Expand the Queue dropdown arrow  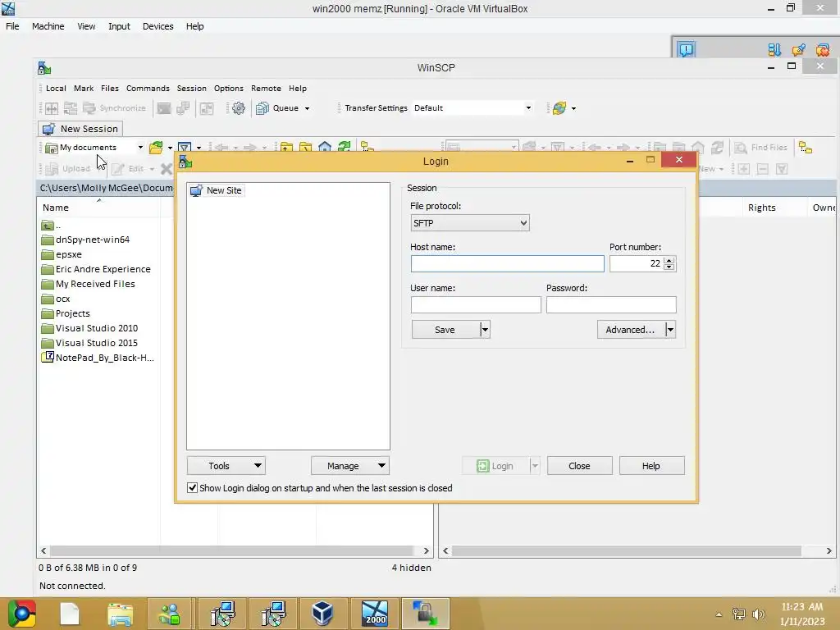point(307,109)
